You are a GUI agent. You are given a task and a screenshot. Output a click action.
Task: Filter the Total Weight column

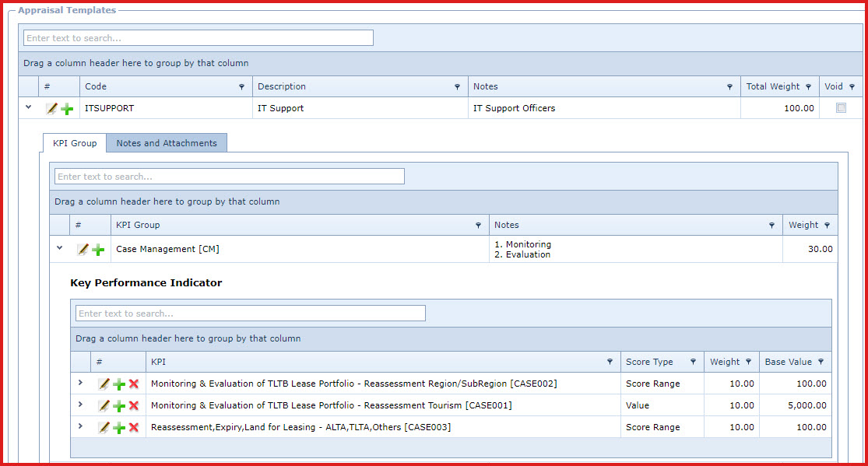tap(809, 87)
